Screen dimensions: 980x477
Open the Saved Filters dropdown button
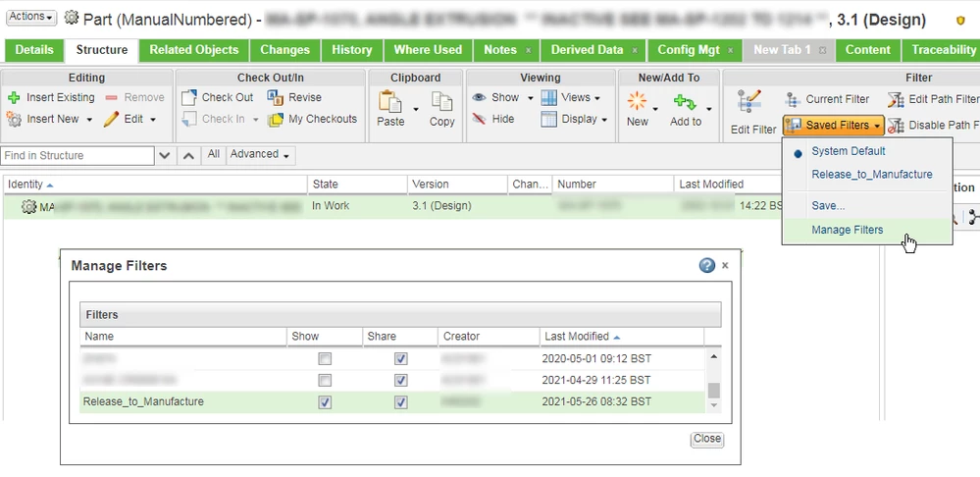click(x=833, y=125)
